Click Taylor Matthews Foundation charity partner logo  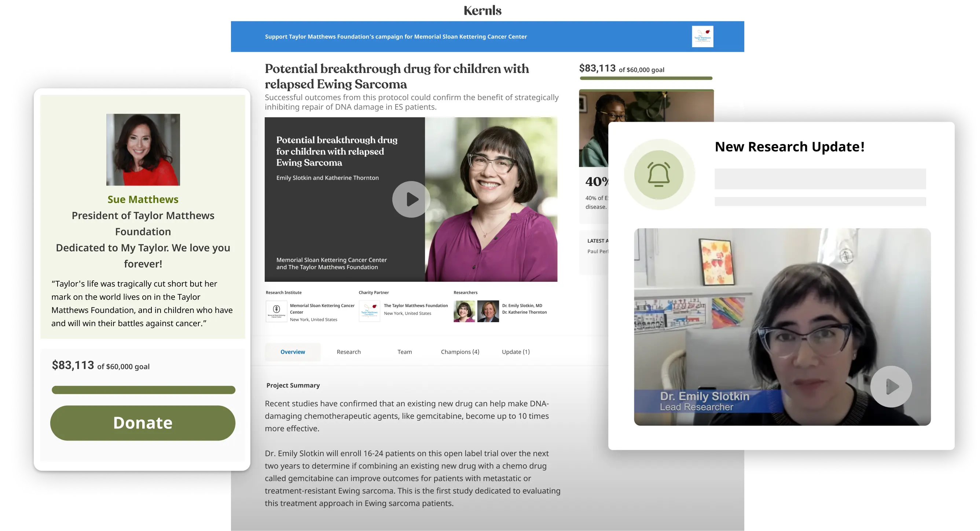(x=370, y=311)
